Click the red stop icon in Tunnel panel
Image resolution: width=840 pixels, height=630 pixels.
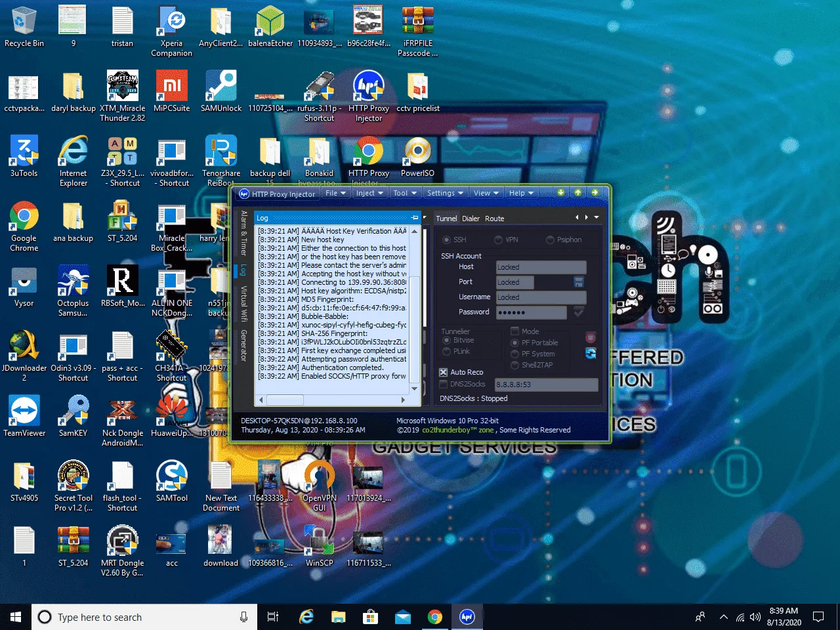click(x=591, y=338)
